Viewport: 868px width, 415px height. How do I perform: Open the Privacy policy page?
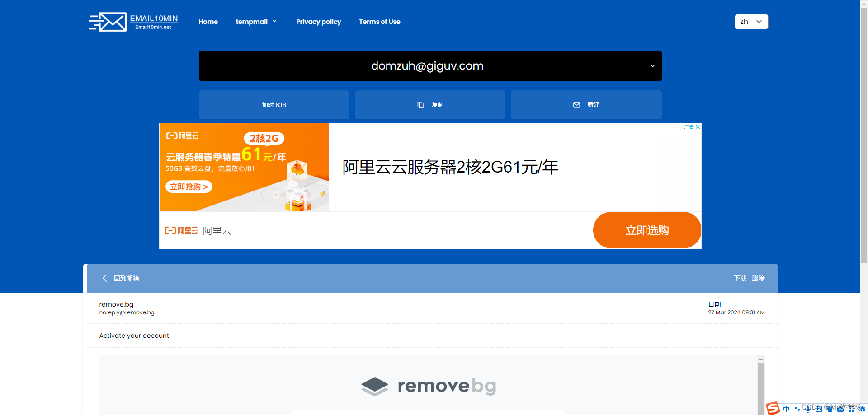318,22
